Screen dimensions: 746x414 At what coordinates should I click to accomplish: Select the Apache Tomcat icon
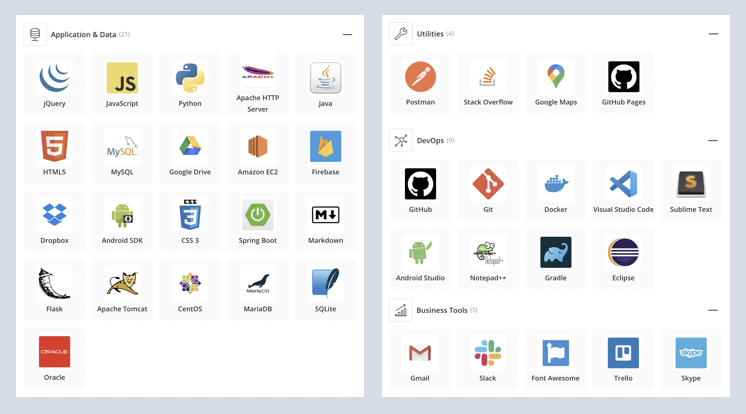point(122,284)
